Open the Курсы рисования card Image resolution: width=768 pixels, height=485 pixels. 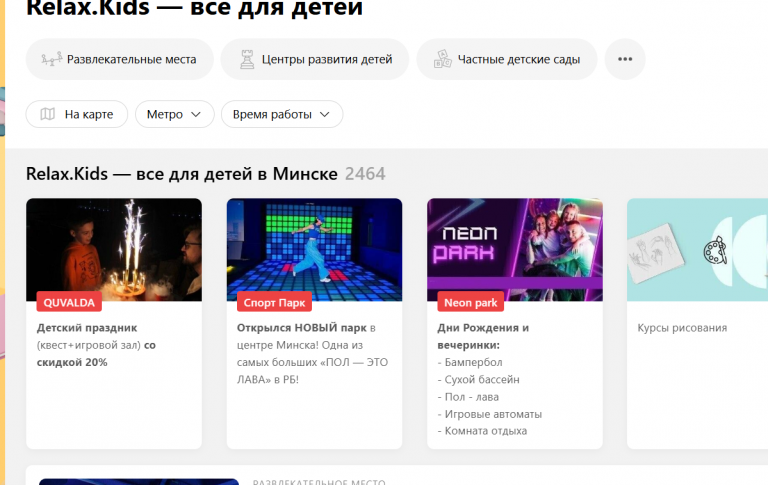(697, 323)
